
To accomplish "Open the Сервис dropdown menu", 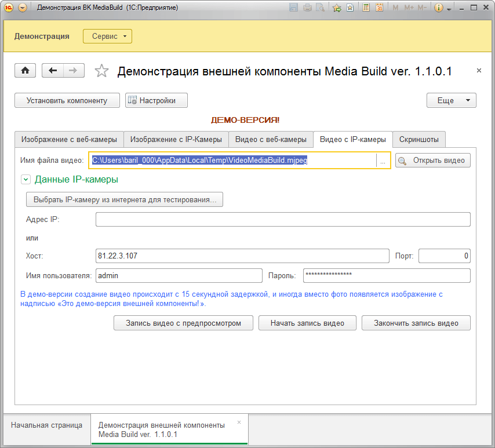I will click(x=107, y=37).
